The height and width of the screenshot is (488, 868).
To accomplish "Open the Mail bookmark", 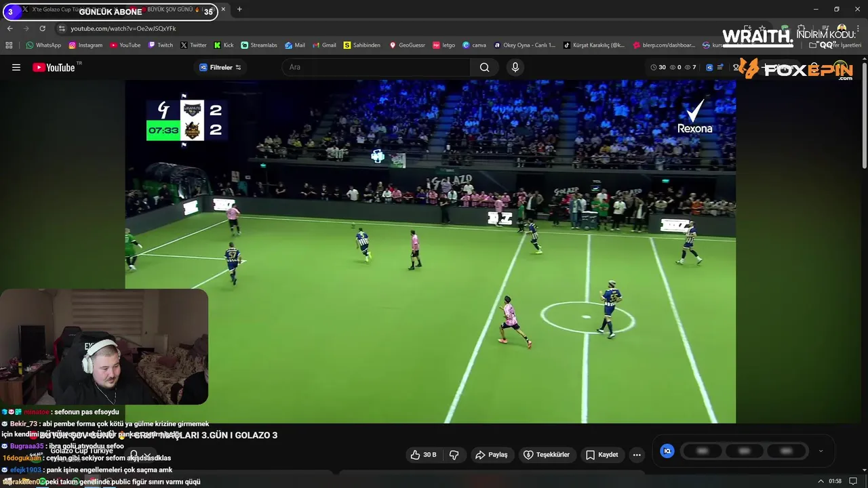I will [x=295, y=45].
